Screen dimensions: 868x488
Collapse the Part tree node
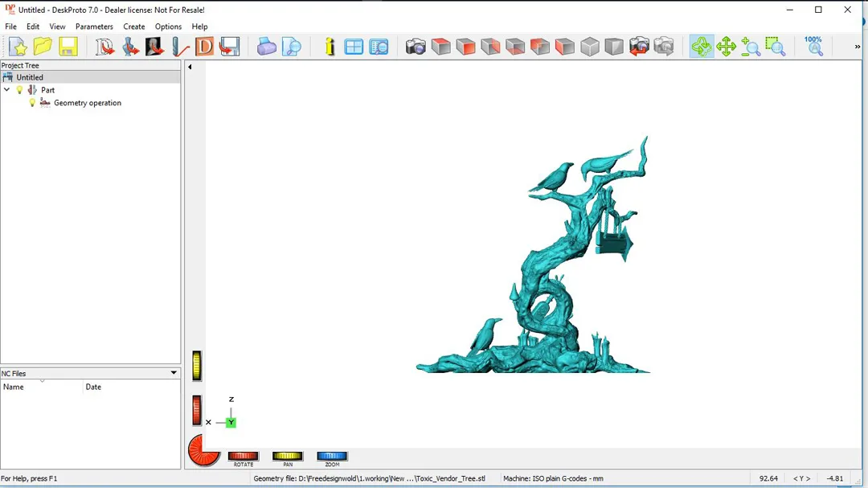coord(7,90)
